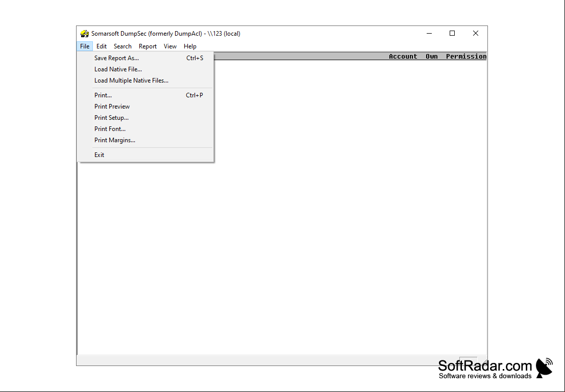This screenshot has height=392, width=565.
Task: Choose Print Font option
Action: pos(145,128)
